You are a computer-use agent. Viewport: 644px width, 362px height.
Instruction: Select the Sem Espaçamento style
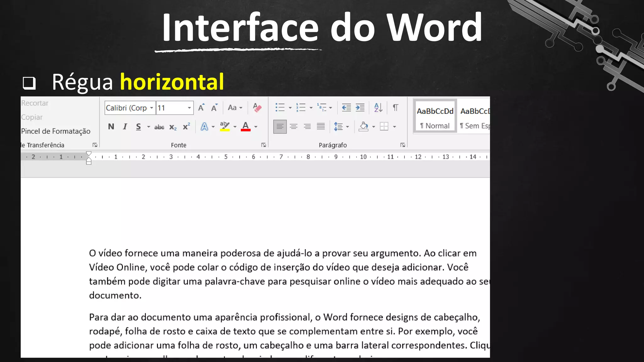[474, 117]
